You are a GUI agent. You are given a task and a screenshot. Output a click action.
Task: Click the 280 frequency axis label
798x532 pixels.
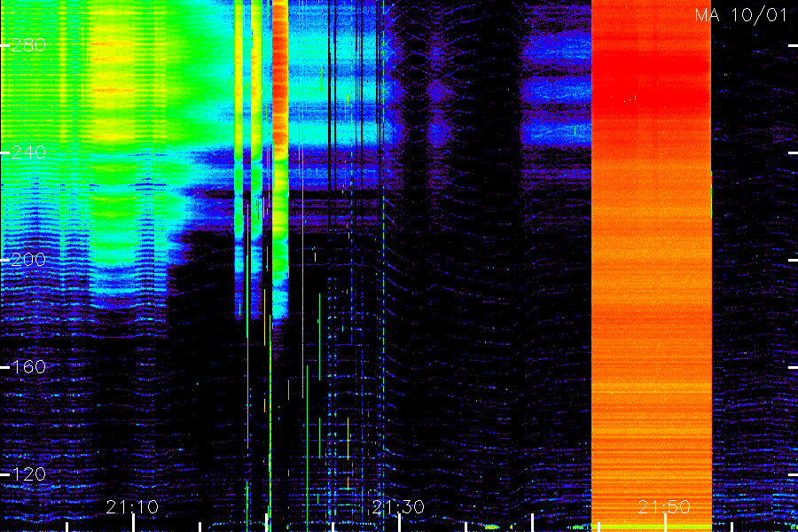coord(28,45)
